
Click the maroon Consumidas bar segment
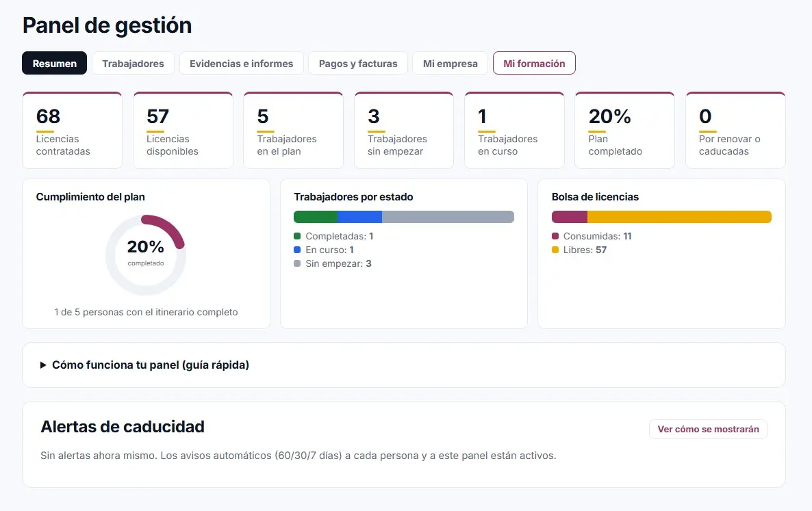click(x=570, y=217)
